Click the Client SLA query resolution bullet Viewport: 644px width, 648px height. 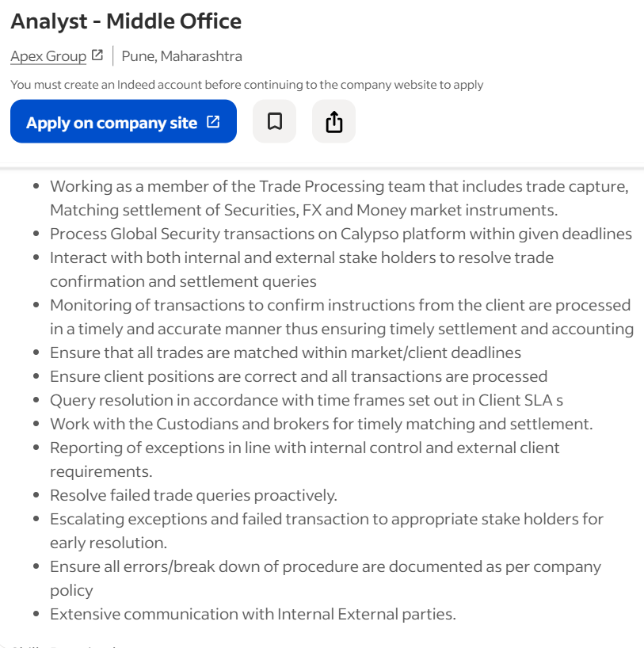(306, 400)
